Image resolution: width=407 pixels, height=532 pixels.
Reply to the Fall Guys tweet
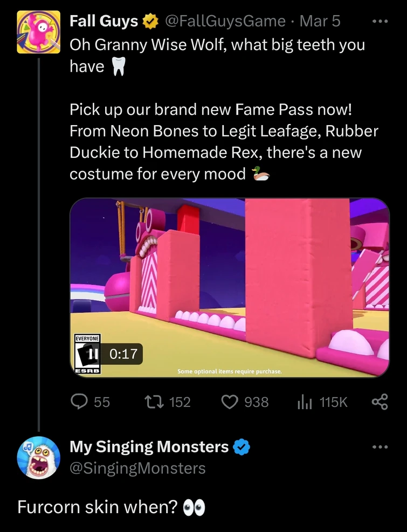80,402
